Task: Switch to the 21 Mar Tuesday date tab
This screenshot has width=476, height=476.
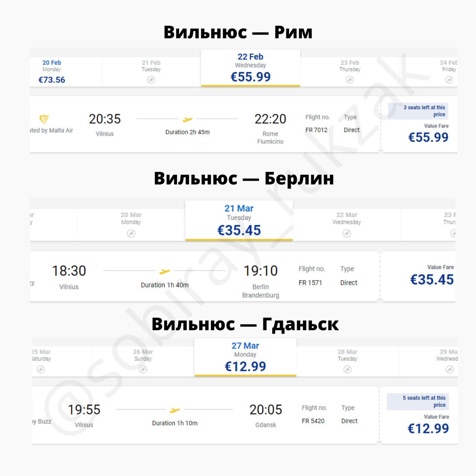Action: [239, 220]
